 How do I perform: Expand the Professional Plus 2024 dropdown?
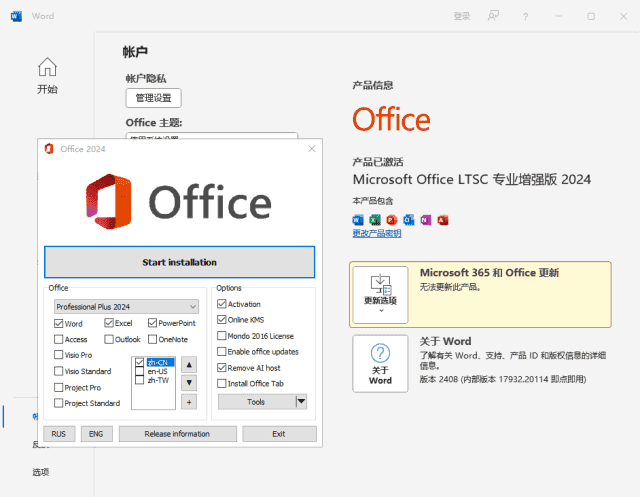coord(126,306)
